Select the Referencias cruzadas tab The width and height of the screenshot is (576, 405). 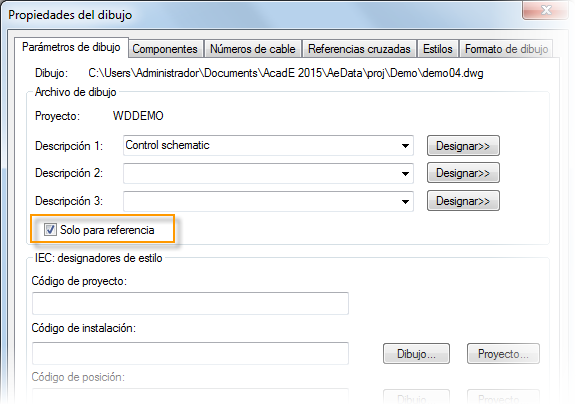pyautogui.click(x=359, y=49)
